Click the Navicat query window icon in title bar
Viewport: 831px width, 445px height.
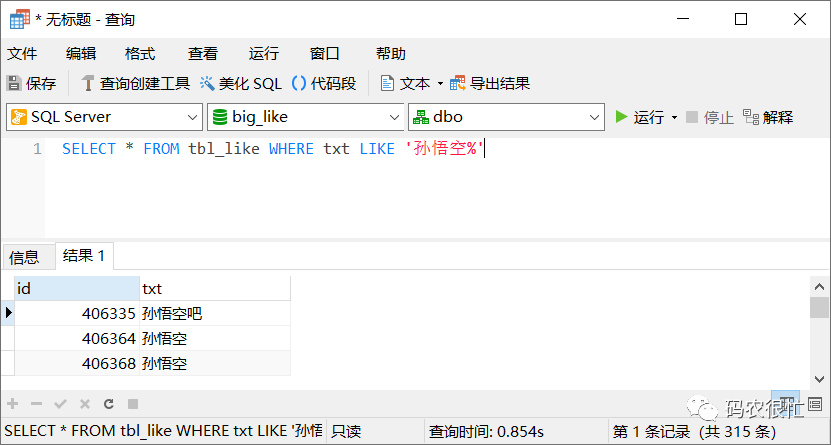coord(20,20)
